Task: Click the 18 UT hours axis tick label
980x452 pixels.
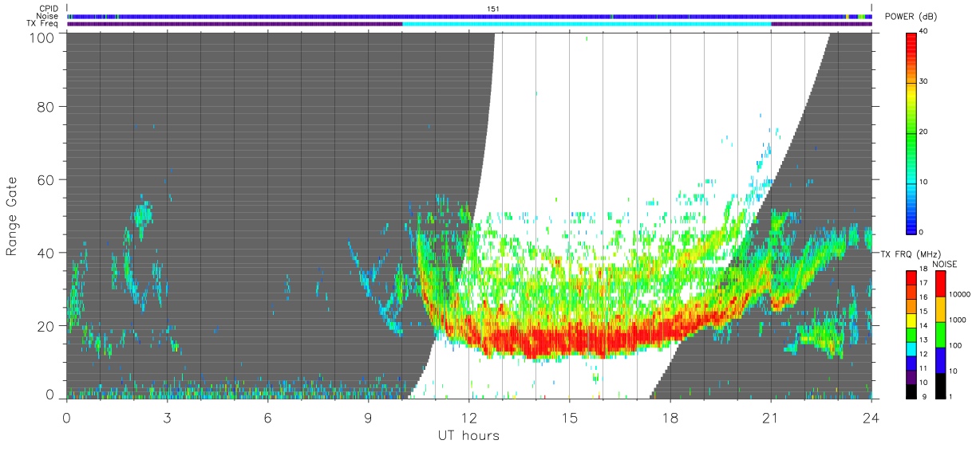Action: click(x=670, y=416)
